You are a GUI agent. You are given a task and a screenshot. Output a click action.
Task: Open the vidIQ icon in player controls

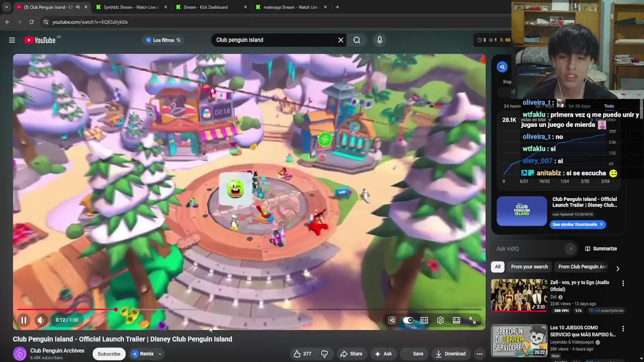pos(392,320)
